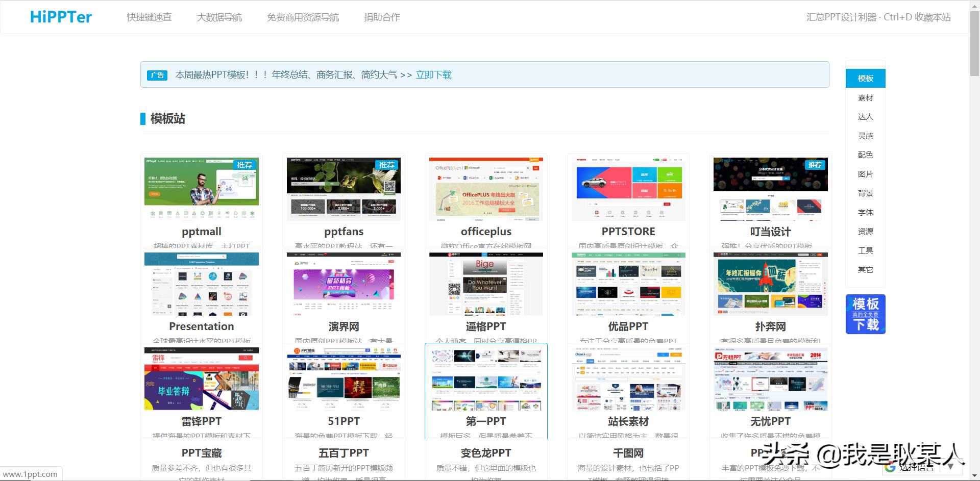
Task: Click the 千图网 card title link
Action: (628, 453)
